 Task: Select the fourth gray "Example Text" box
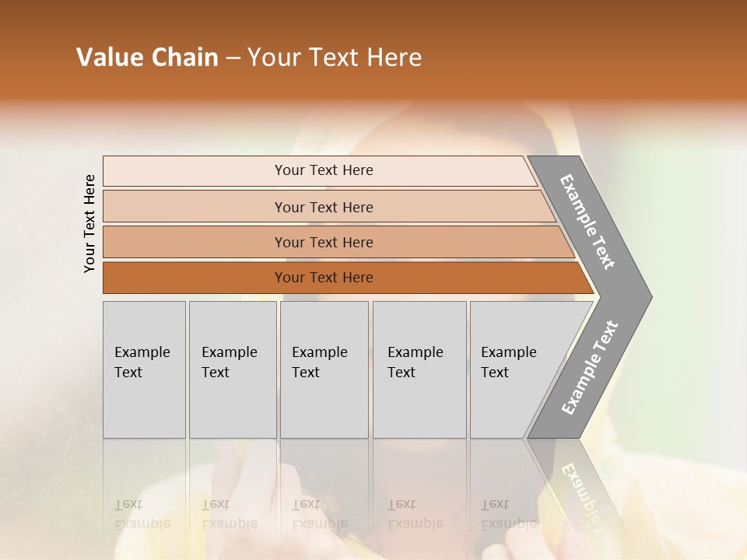point(419,369)
